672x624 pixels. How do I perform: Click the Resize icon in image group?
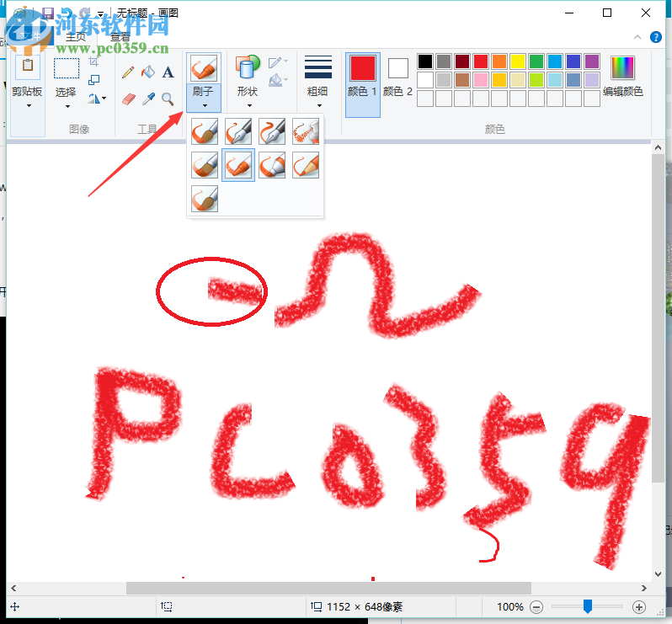[x=93, y=80]
